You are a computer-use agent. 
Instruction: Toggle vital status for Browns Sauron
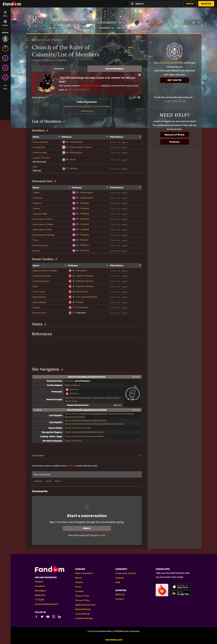119,246
